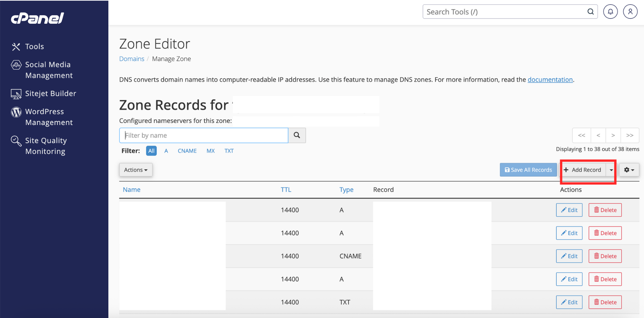Viewport: 644px width, 318px height.
Task: Sort by the Type column
Action: tap(346, 190)
